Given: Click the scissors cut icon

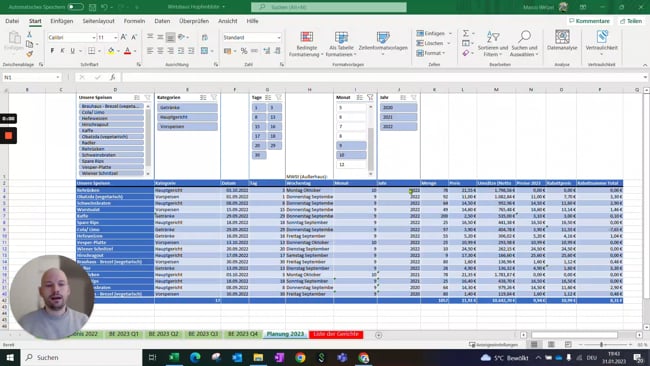Looking at the screenshot, I should [29, 34].
